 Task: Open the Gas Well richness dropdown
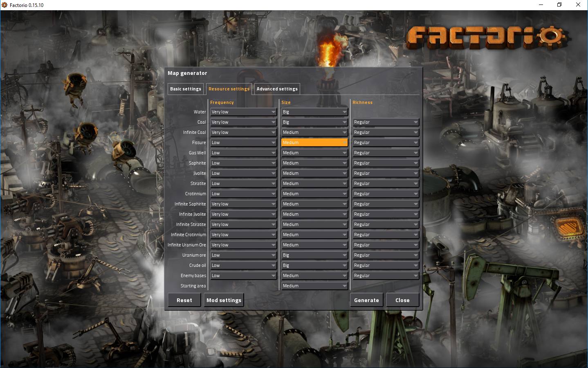coord(386,153)
